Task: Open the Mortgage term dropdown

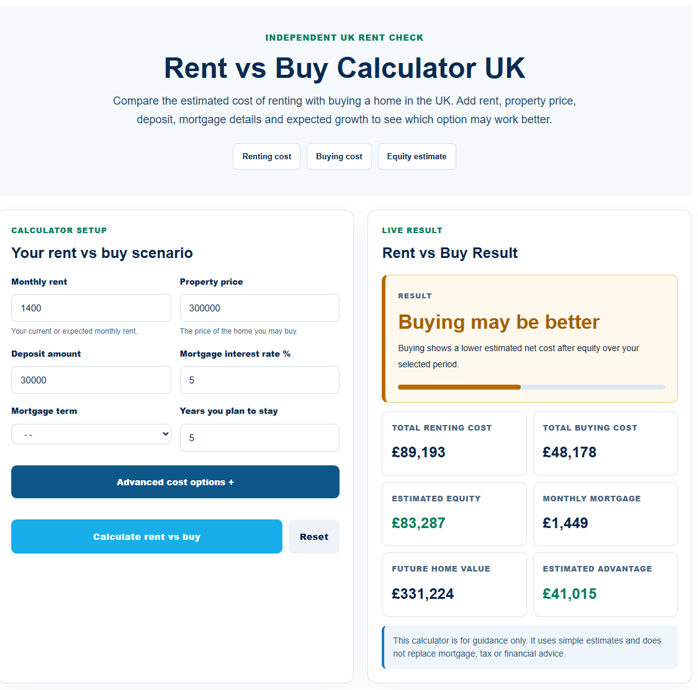Action: tap(91, 434)
